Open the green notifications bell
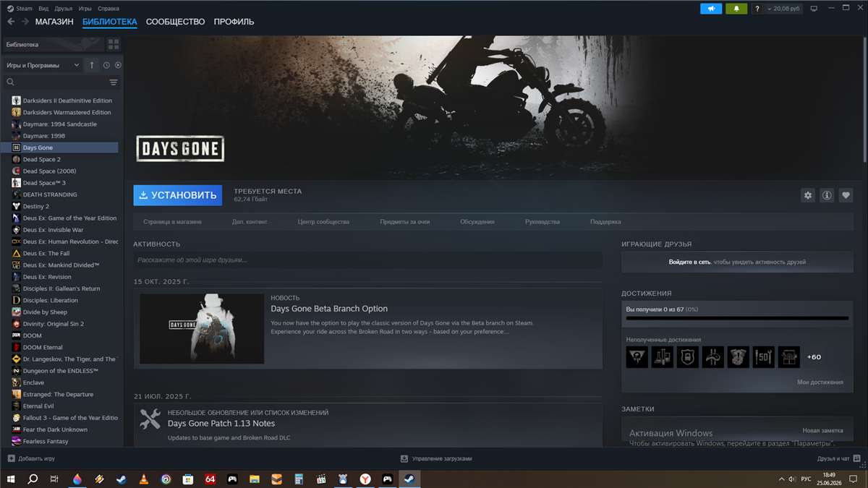Viewport: 868px width, 488px height. point(736,9)
